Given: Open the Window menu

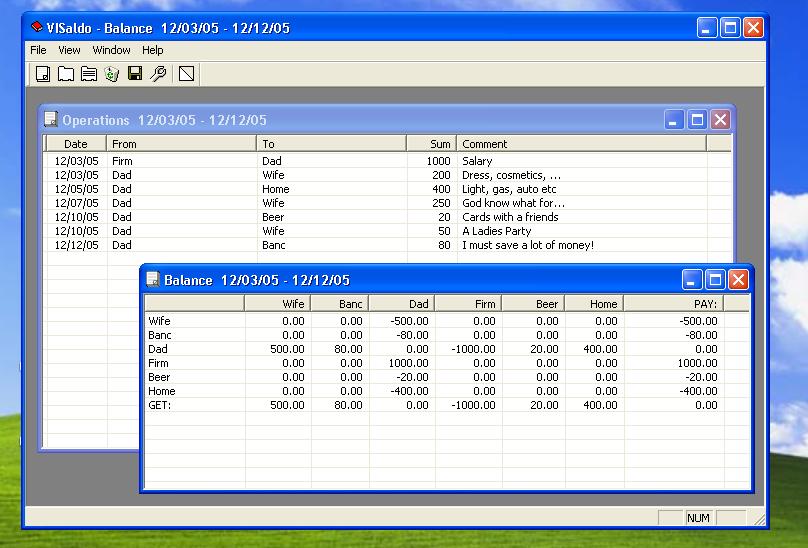Looking at the screenshot, I should 111,50.
